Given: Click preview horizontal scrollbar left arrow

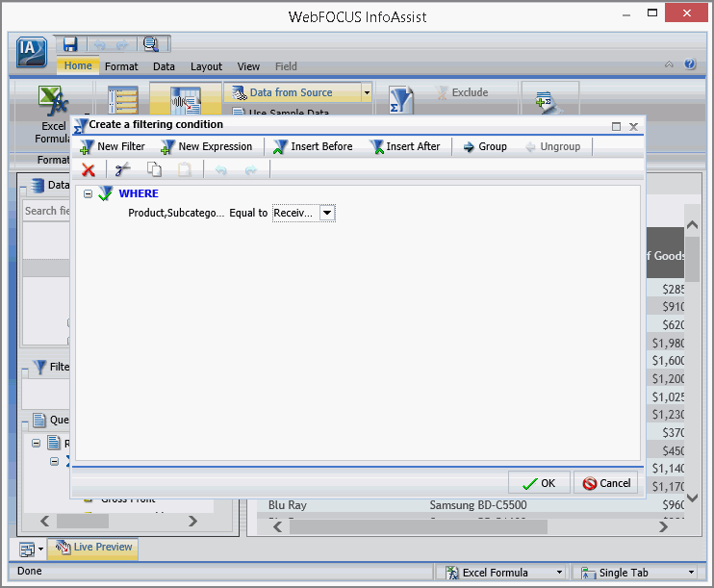Looking at the screenshot, I should [277, 527].
